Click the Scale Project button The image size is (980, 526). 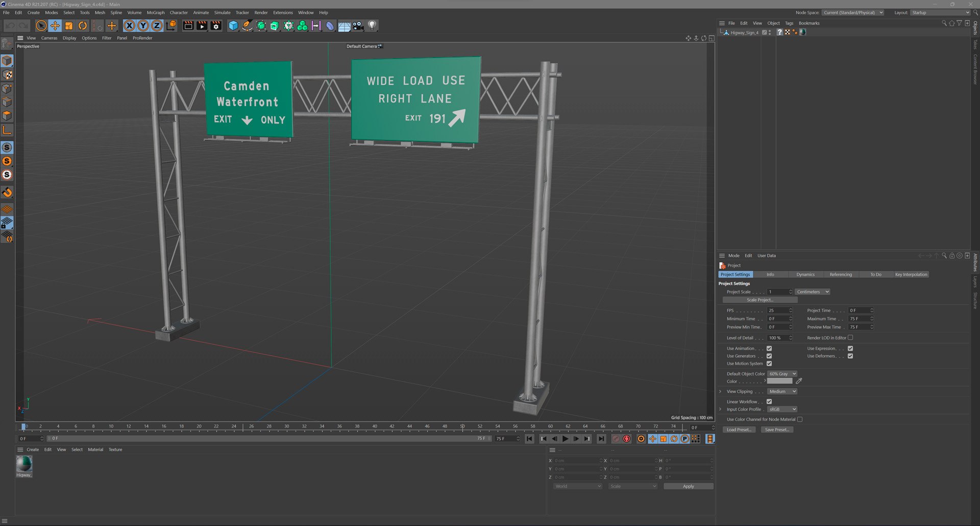coord(759,300)
